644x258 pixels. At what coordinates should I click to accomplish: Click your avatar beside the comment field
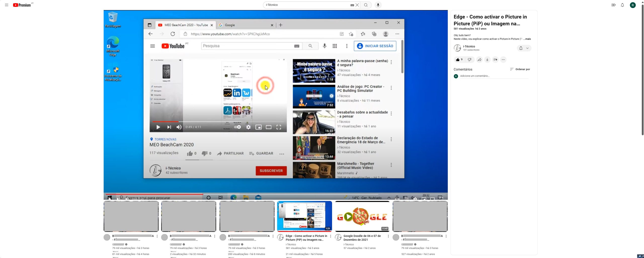coord(456,76)
